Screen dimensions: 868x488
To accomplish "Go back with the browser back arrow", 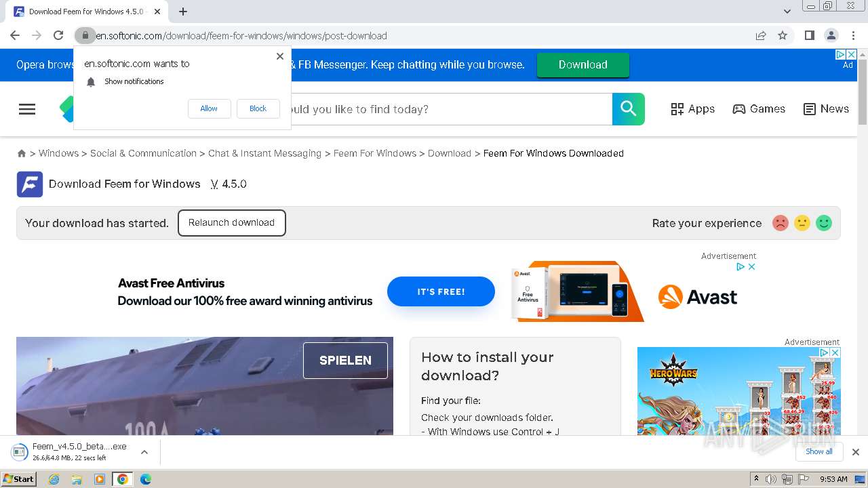I will point(15,35).
